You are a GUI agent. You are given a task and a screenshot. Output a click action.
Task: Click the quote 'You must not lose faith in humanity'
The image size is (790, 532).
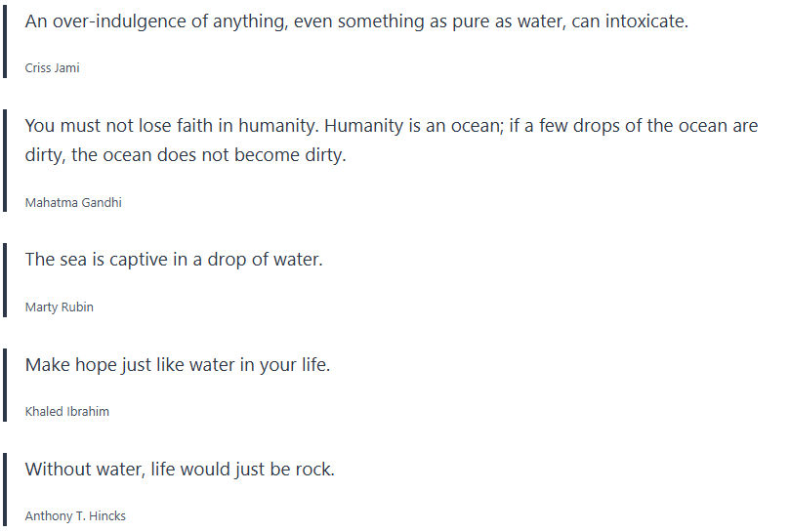click(391, 126)
